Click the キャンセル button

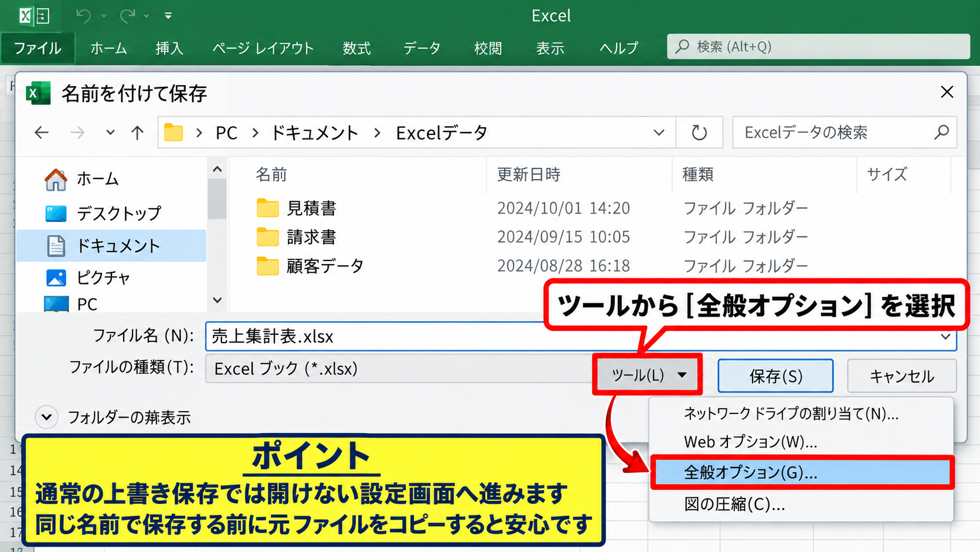tap(901, 376)
